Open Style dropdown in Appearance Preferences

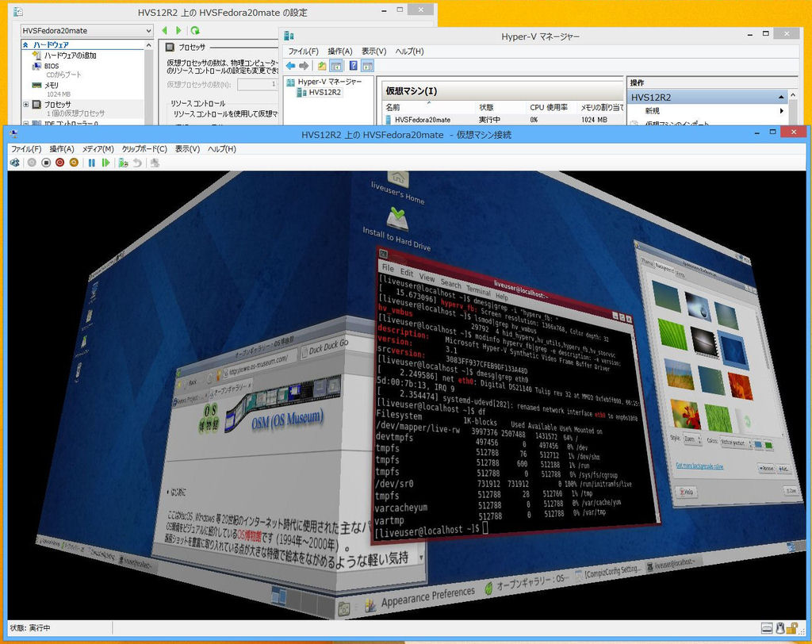[691, 440]
